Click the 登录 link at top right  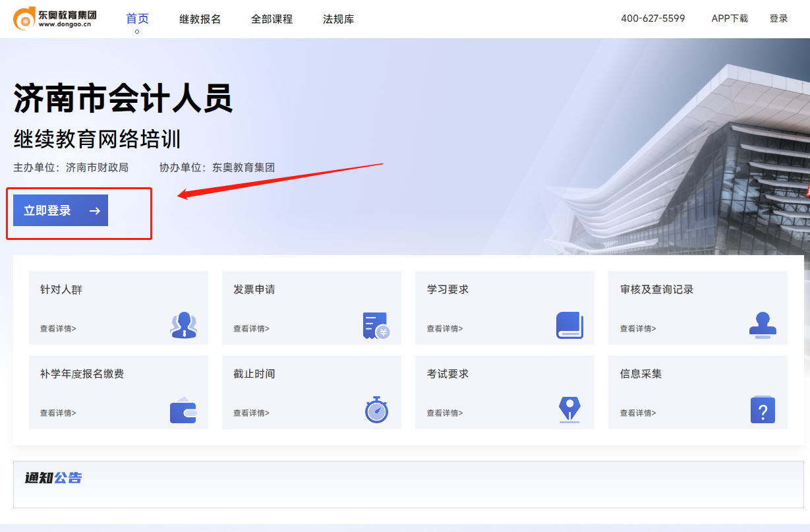point(778,18)
